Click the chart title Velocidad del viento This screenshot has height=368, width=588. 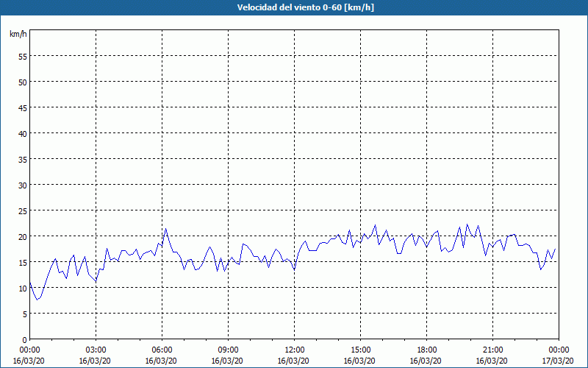(294, 8)
